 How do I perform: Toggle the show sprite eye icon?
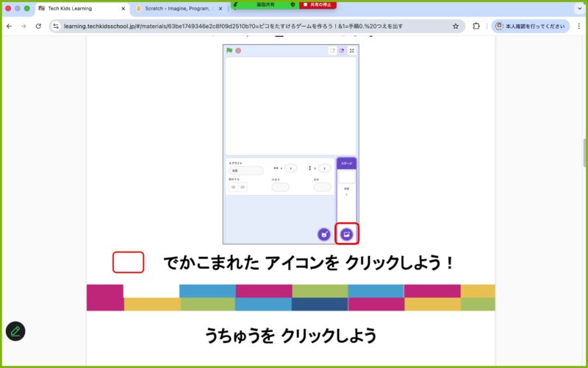(x=234, y=187)
